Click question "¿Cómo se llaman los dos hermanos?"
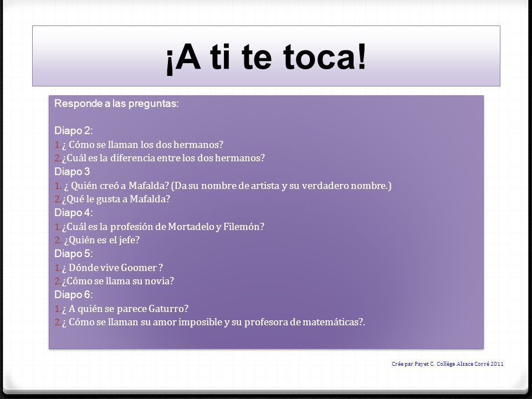 pyautogui.click(x=142, y=145)
